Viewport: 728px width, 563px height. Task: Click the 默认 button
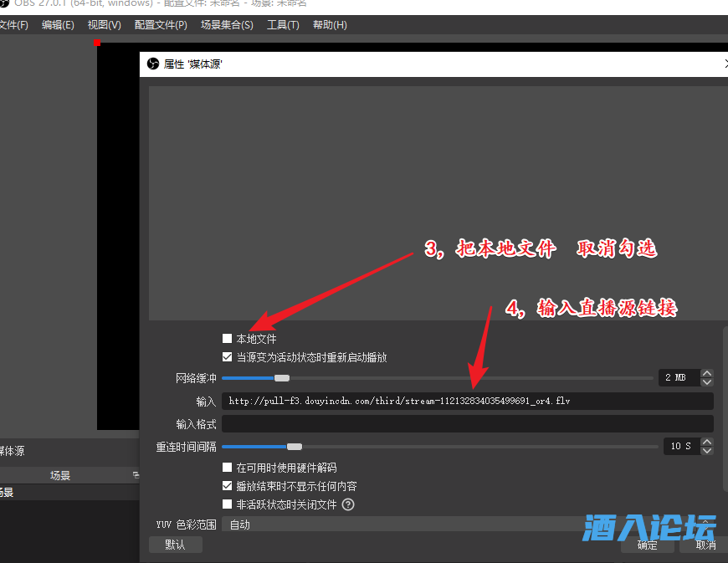(x=175, y=545)
